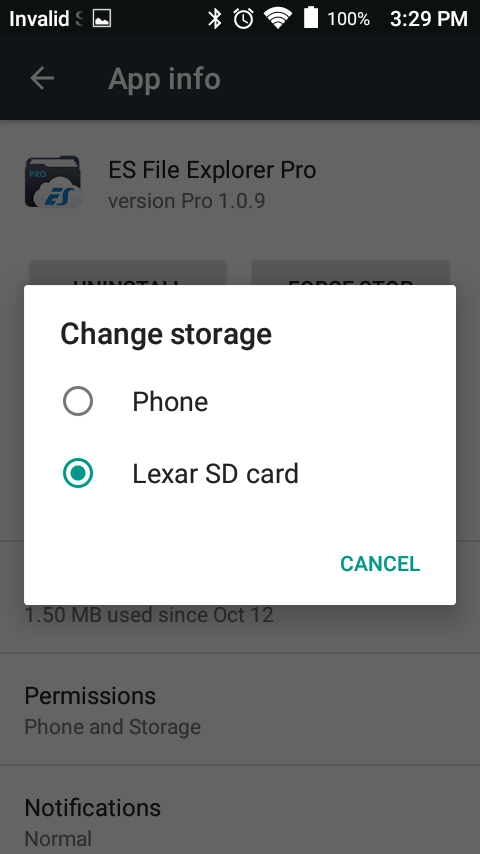Tap the App info title
Screen dimensions: 480x854
click(x=165, y=79)
